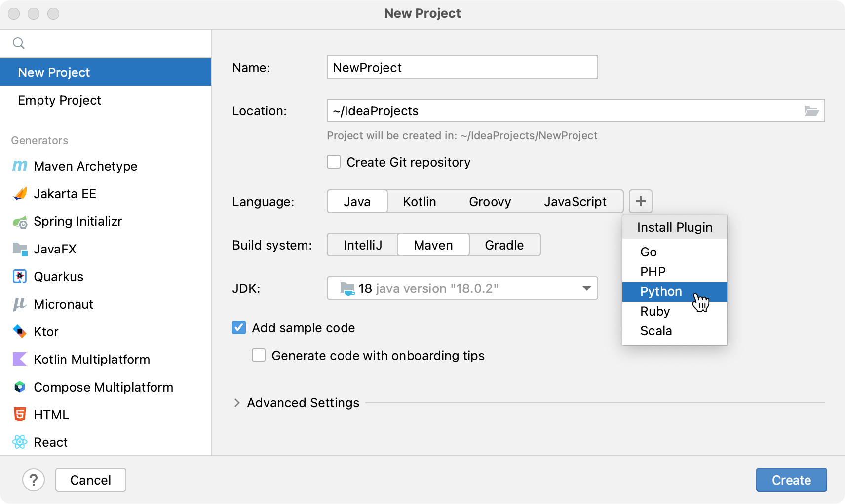Uncheck Add sample code

238,327
